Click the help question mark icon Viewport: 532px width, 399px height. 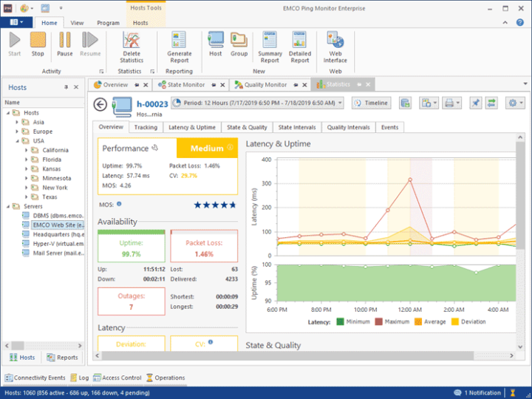pos(519,22)
